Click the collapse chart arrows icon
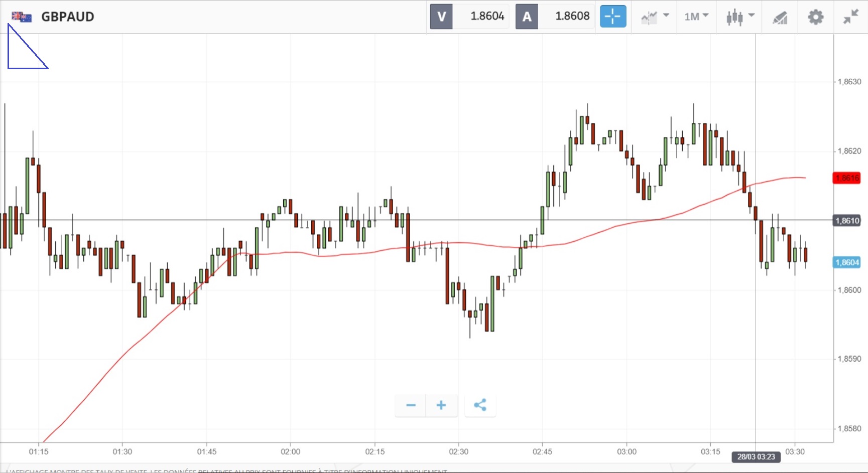The height and width of the screenshot is (473, 868). (850, 17)
